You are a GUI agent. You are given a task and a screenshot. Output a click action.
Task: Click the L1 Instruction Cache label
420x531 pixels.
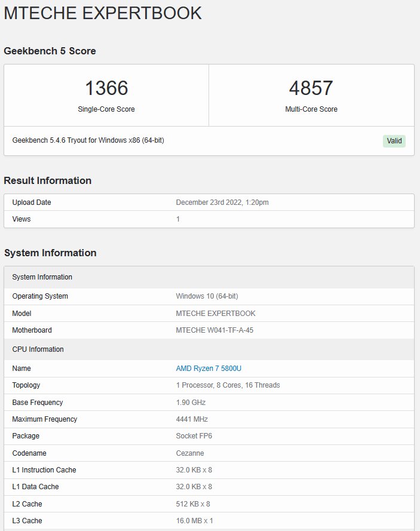(x=44, y=470)
